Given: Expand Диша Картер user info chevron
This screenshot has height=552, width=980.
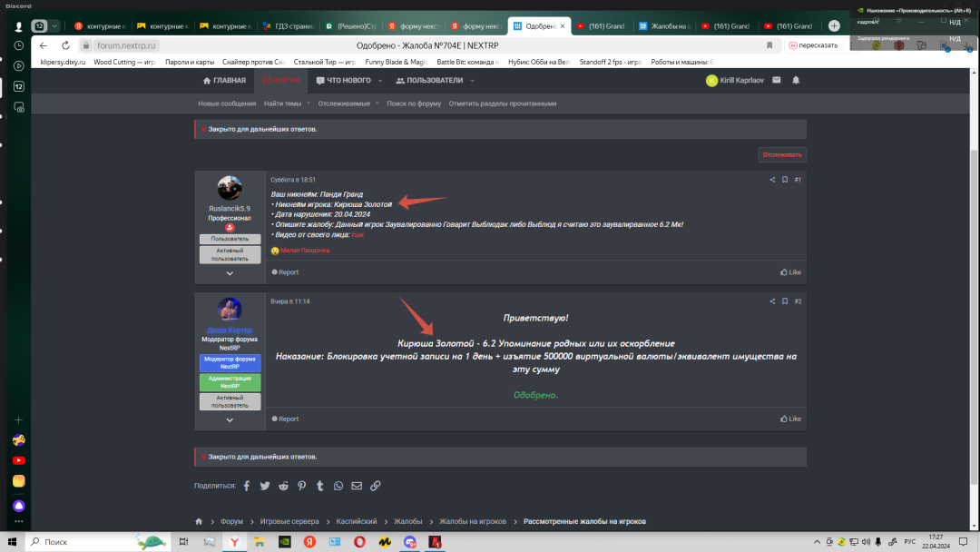Looking at the screenshot, I should pyautogui.click(x=230, y=420).
